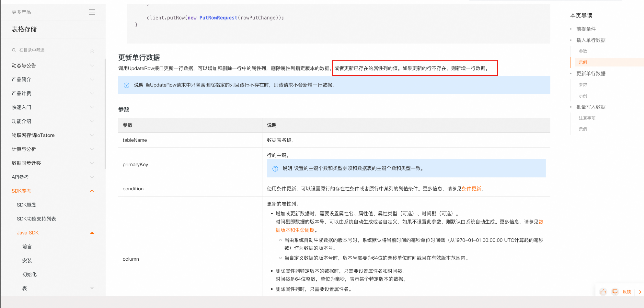Expand the API参考 section

point(92,177)
